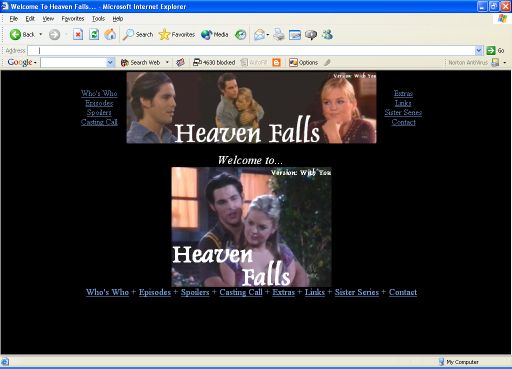This screenshot has width=512, height=369.
Task: Click the Options button on the Google toolbar
Action: point(303,62)
